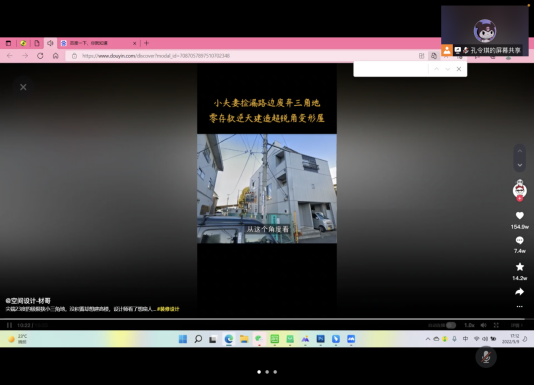
Task: Focus the douyin.com address bar
Action: [242, 56]
